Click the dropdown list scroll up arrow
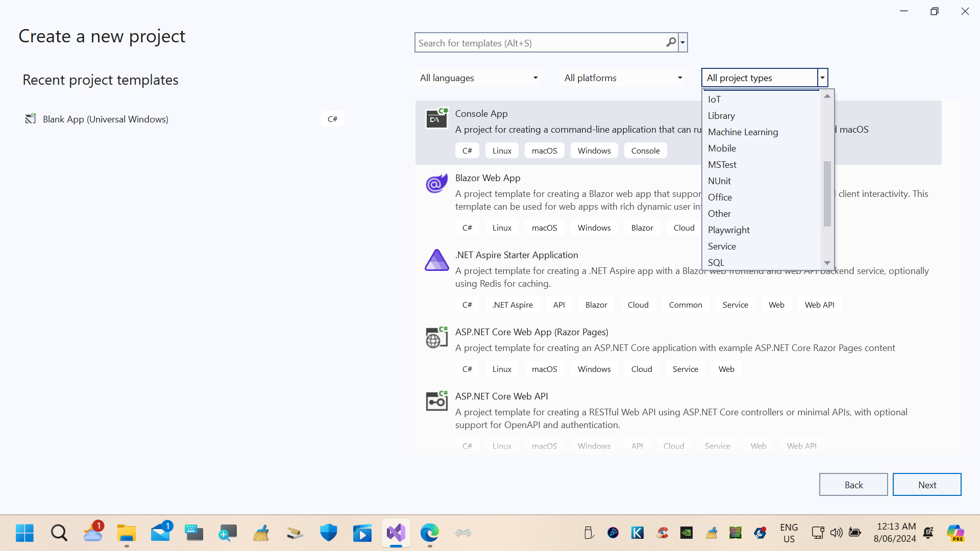 pyautogui.click(x=827, y=96)
